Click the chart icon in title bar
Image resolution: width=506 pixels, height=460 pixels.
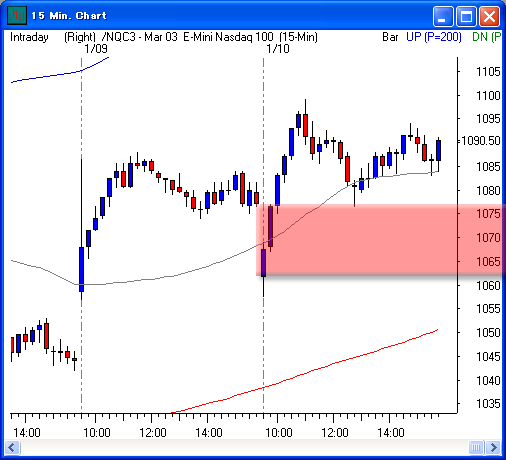pos(17,15)
